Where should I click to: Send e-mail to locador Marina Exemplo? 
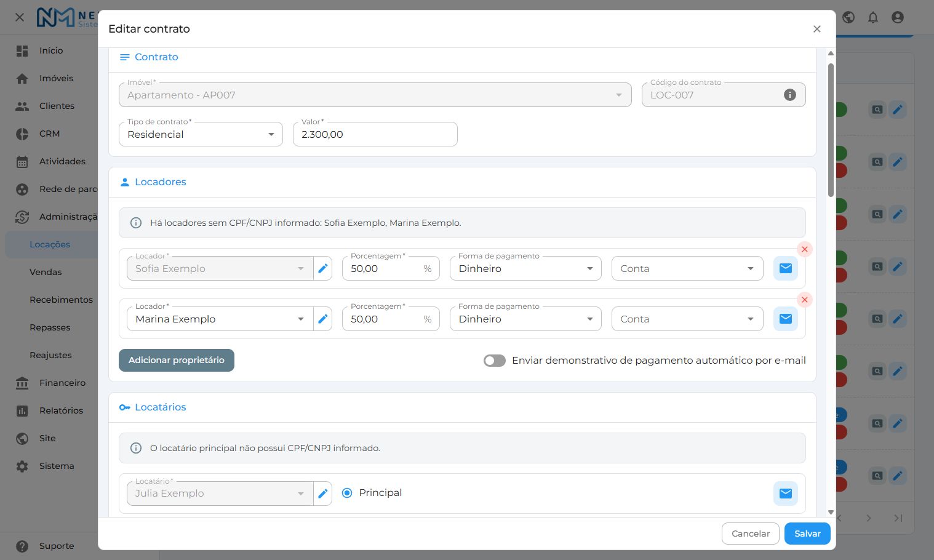click(x=786, y=319)
